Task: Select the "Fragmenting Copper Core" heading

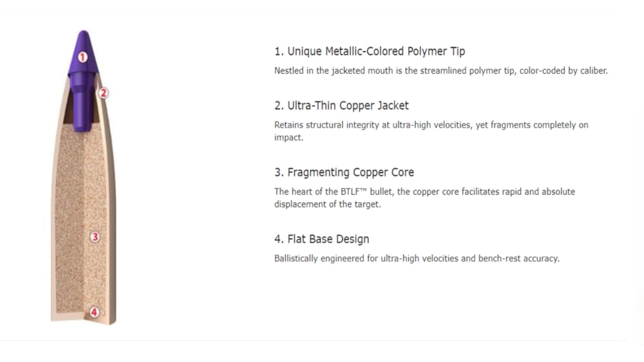Action: pos(344,172)
